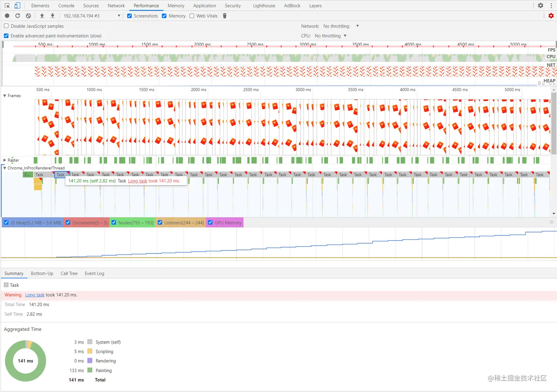Screen dimensions: 557x392
Task: Open the Long task link in Warning row
Action: [x=35, y=295]
